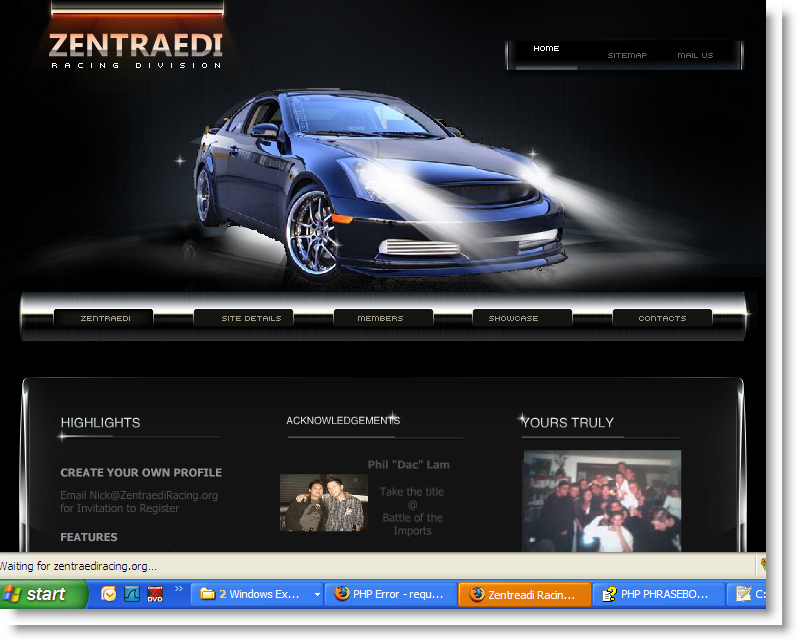
Task: Switch to PHP Error Firefox window
Action: (390, 594)
